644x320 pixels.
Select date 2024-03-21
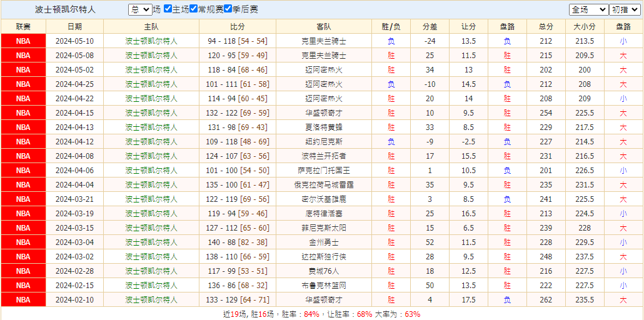click(74, 199)
